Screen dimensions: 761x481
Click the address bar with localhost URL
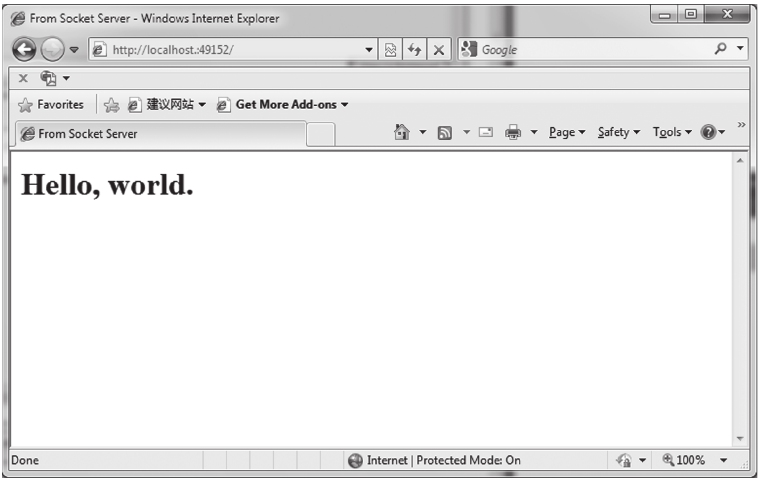(x=233, y=50)
